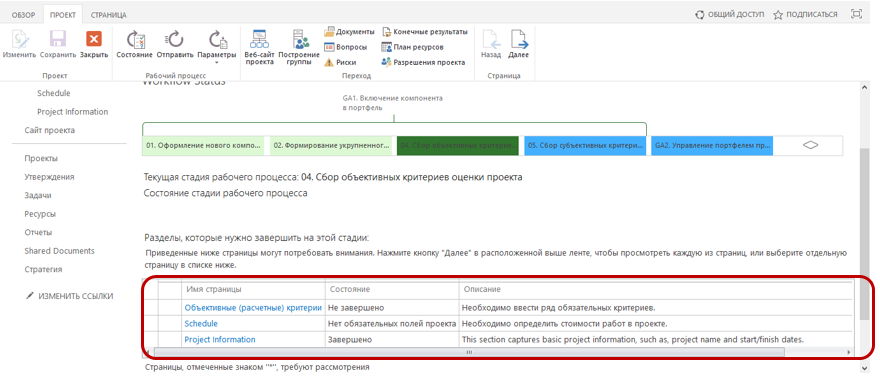880x377 pixels.
Task: Switch to the ПРОЕКТ tab
Action: (63, 15)
